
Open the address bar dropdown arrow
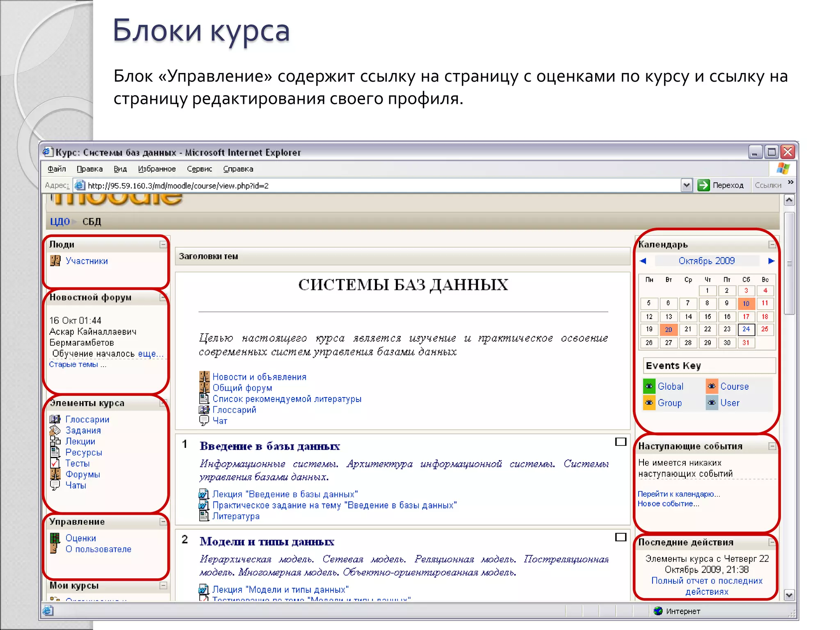point(687,185)
